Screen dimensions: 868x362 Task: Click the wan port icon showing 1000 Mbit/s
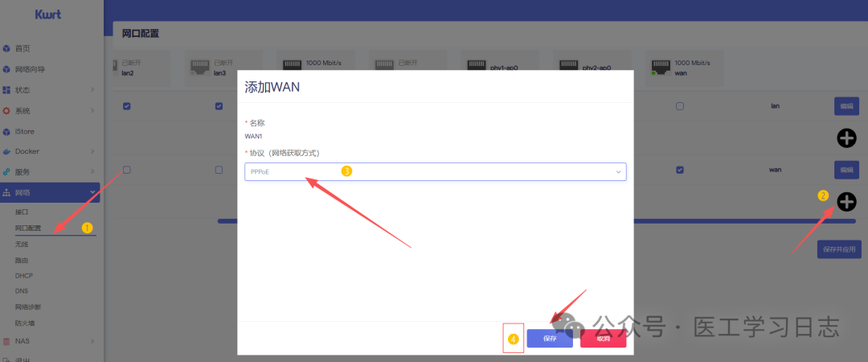point(661,68)
